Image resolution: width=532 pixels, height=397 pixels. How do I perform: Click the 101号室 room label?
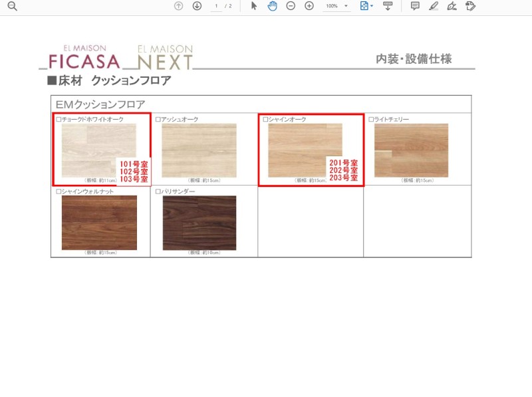tap(134, 164)
